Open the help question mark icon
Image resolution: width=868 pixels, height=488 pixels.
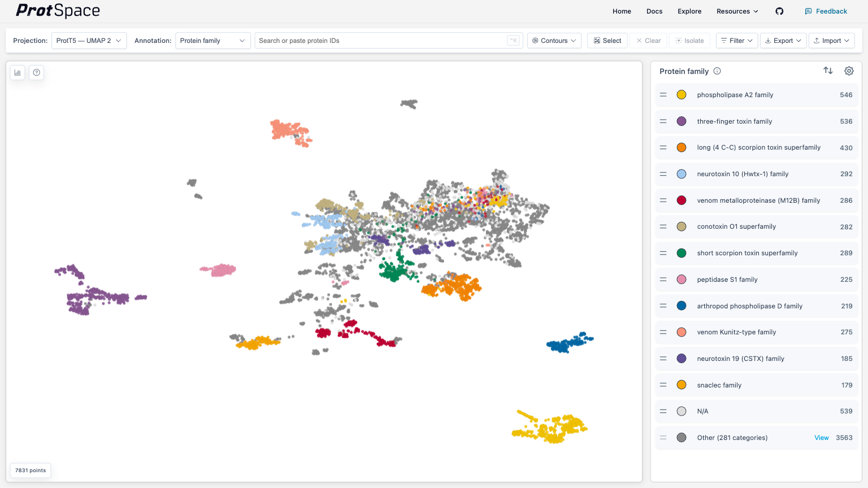36,72
